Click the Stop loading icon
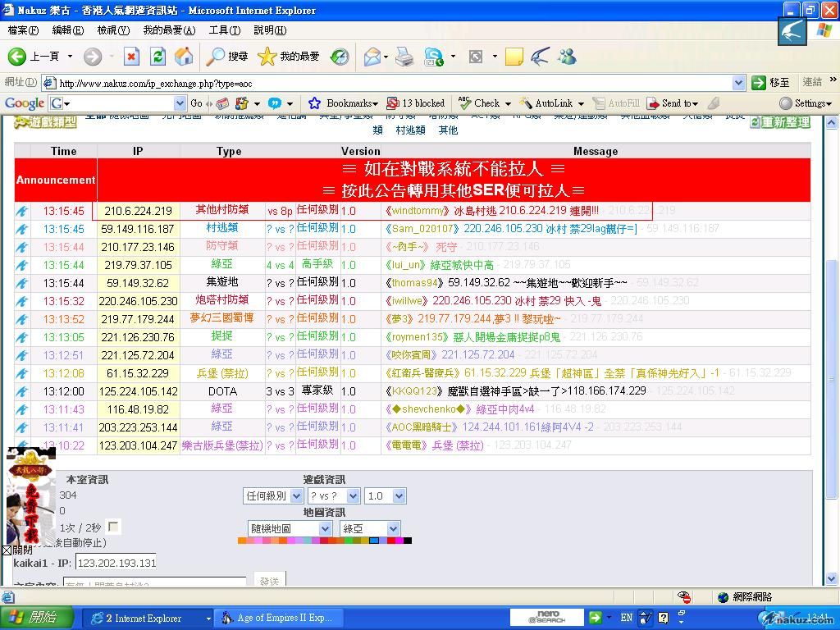The width and height of the screenshot is (840, 630). pos(131,57)
